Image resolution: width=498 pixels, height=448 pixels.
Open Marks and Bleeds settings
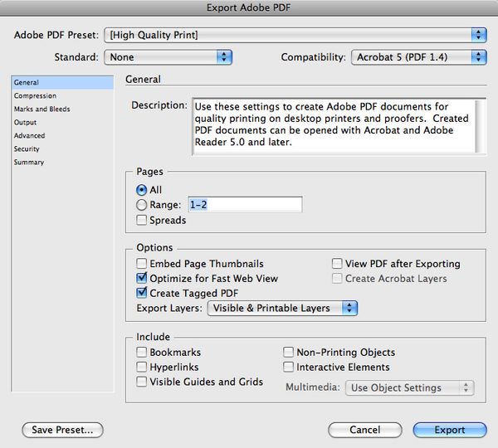[41, 110]
